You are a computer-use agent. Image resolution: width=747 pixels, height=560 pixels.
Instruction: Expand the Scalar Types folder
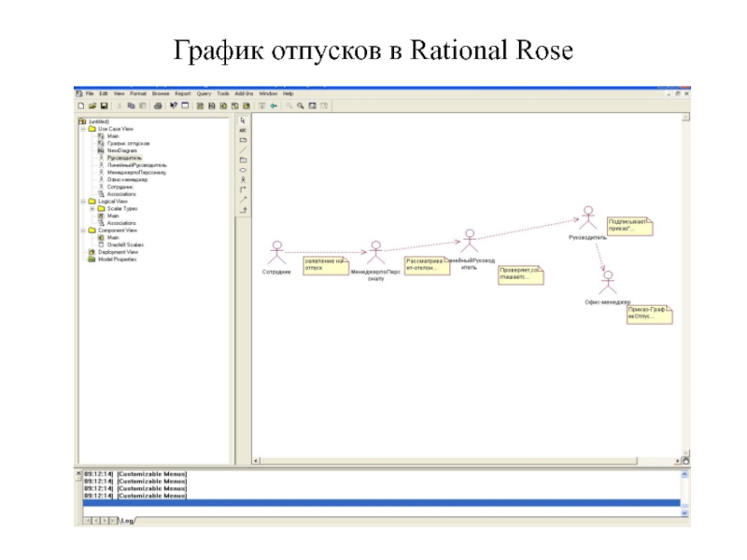(91, 208)
